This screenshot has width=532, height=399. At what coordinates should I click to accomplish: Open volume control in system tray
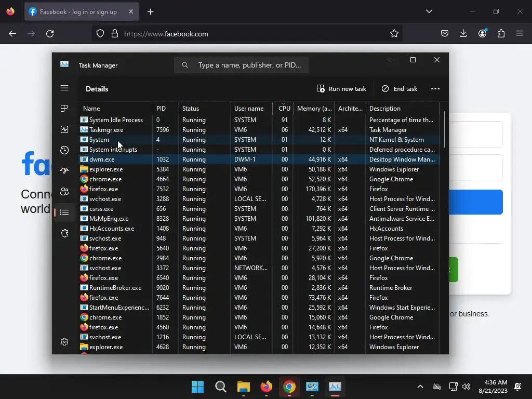[x=466, y=387]
